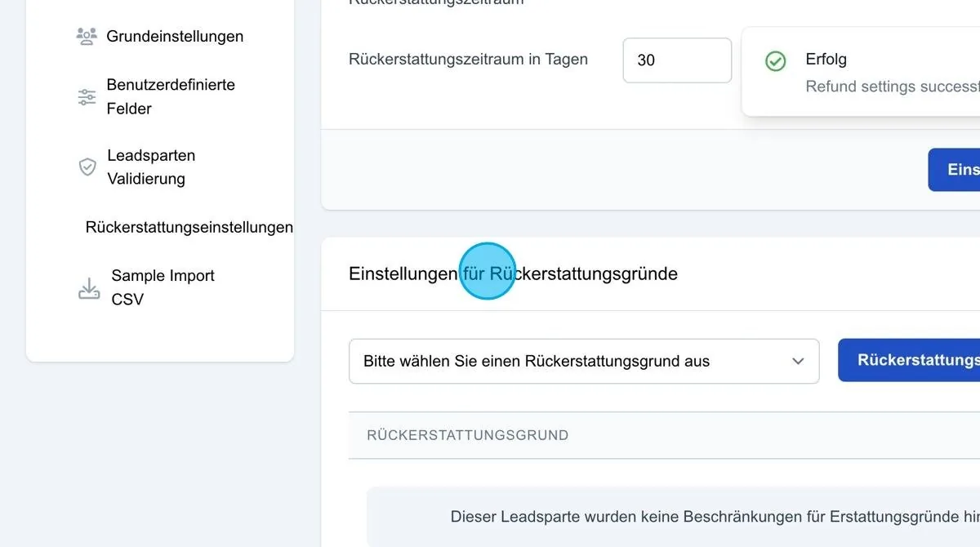This screenshot has height=547, width=980.
Task: Go to Leadsparten Validierung
Action: 151,167
